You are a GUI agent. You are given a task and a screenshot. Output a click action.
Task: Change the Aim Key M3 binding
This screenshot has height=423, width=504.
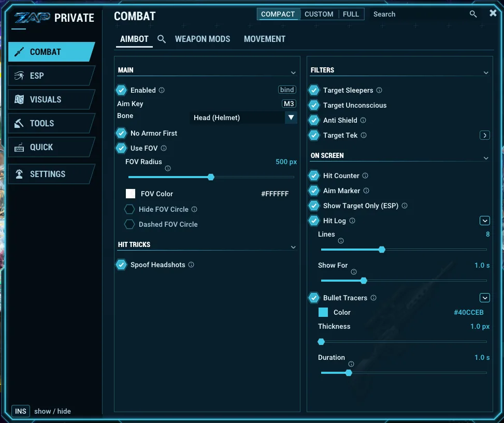pyautogui.click(x=289, y=104)
